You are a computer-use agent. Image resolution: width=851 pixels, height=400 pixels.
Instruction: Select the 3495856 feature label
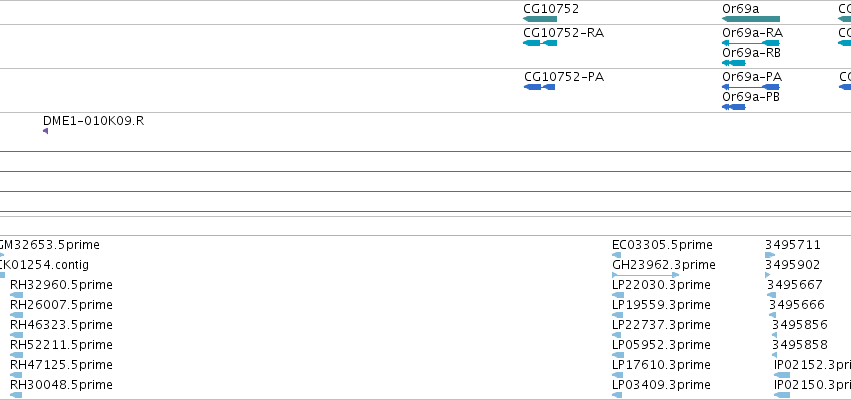(800, 325)
